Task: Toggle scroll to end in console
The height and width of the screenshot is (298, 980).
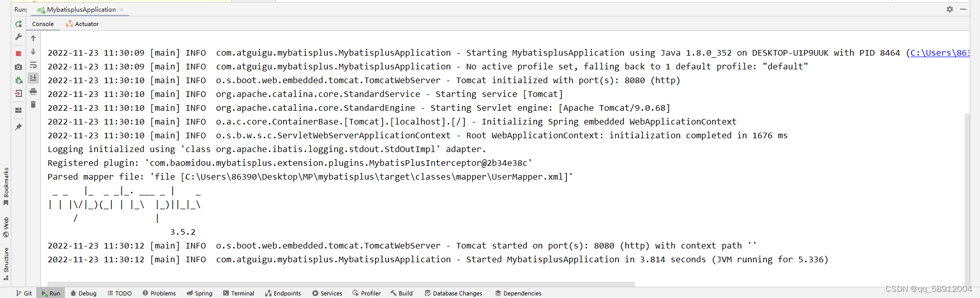Action: (33, 78)
